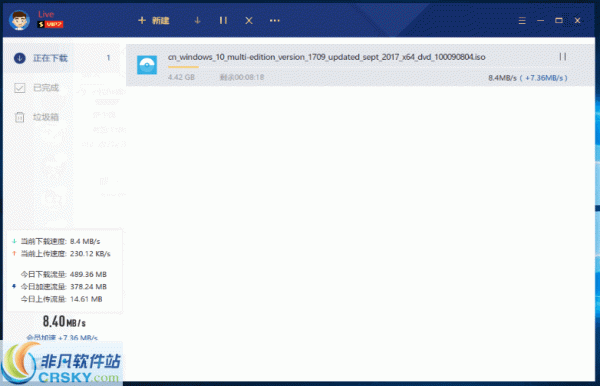600x386 pixels.
Task: Click today's upload traffic 14.61 MB row
Action: [61, 299]
